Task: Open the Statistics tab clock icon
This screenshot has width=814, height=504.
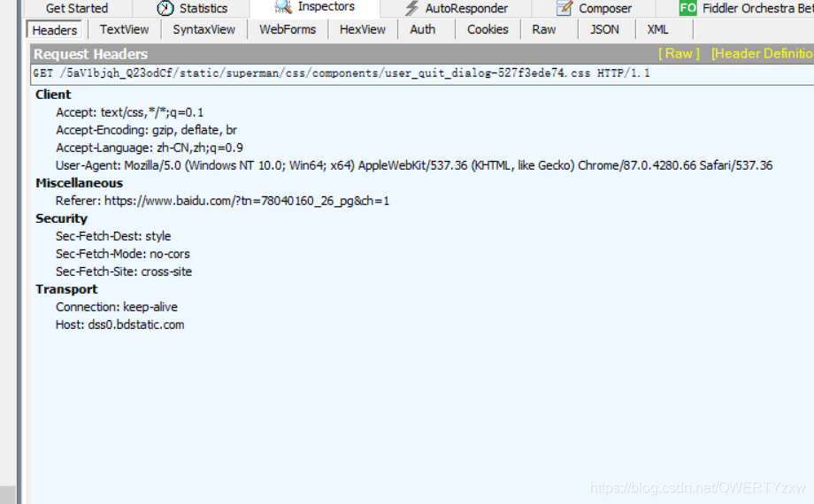Action: [x=165, y=8]
